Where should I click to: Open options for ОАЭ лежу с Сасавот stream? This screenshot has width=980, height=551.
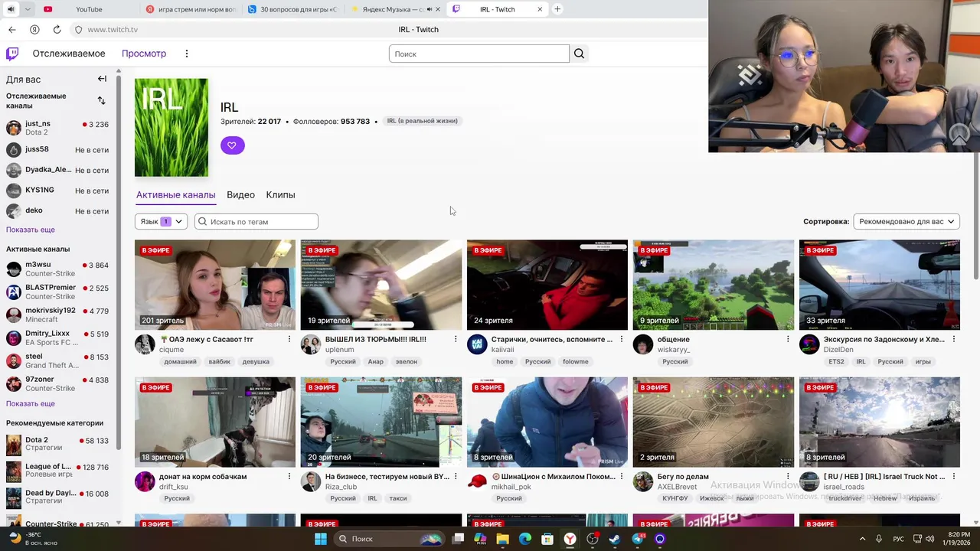[x=289, y=339]
